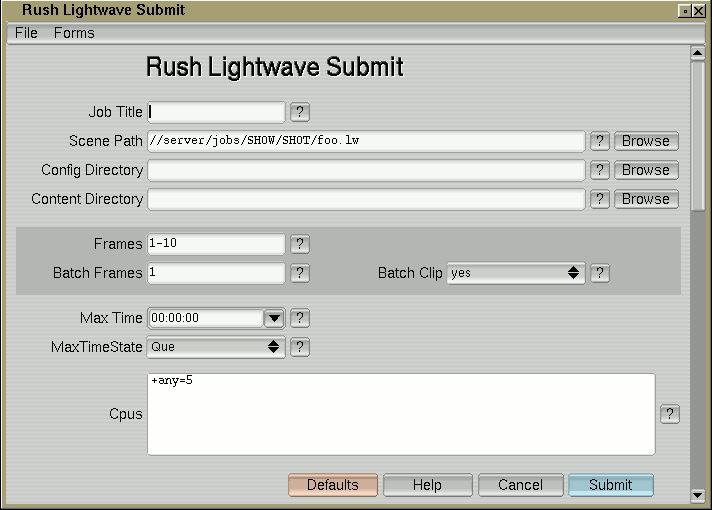Show help for Batch Frames
This screenshot has width=712, height=510.
coord(300,273)
